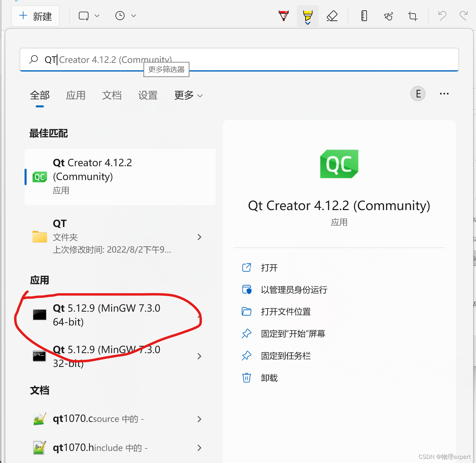Click the 32-bit console icon
Image resolution: width=476 pixels, height=463 pixels.
pos(39,356)
